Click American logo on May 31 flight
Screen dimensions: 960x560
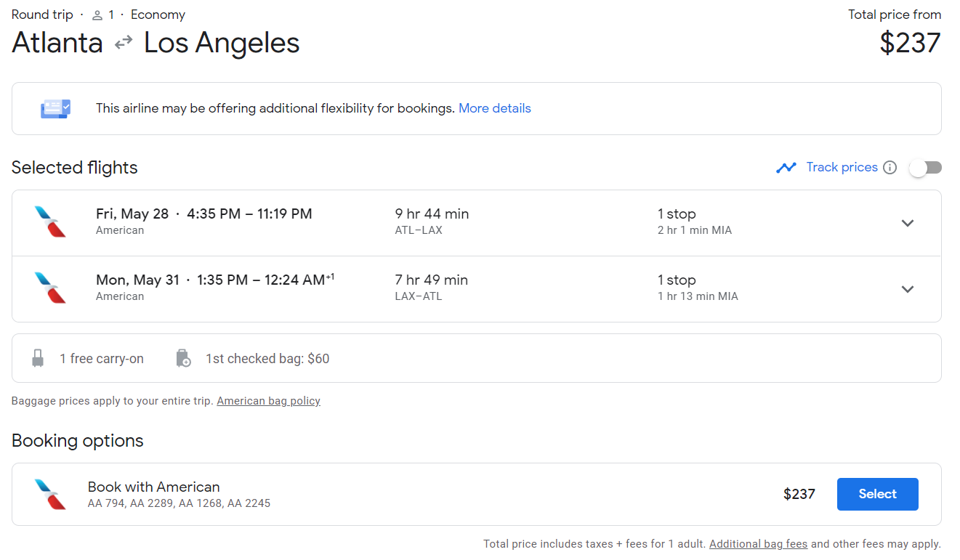click(50, 288)
